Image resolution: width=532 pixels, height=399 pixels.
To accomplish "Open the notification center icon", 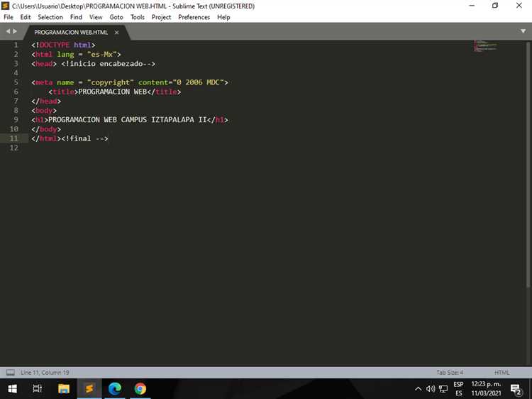I will 516,389.
